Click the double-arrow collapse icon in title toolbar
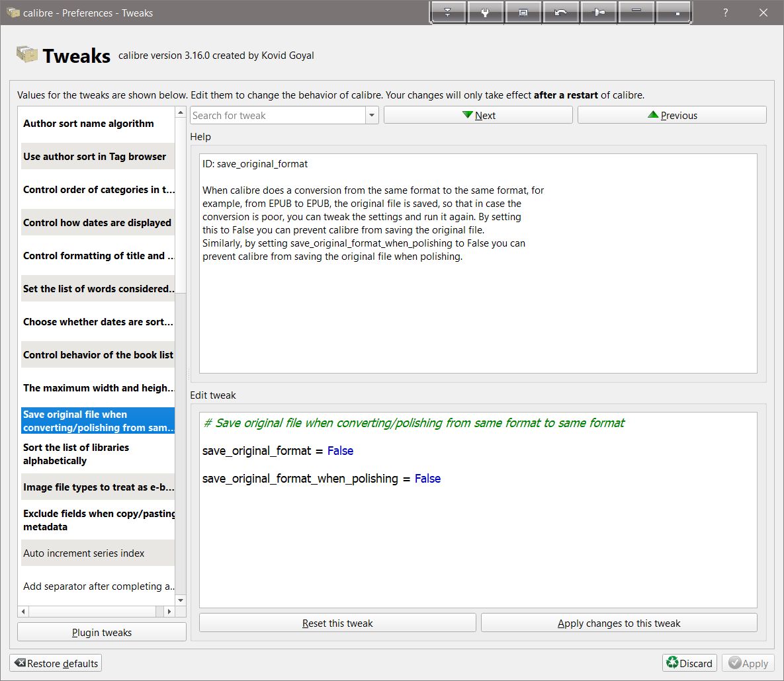 pos(447,13)
